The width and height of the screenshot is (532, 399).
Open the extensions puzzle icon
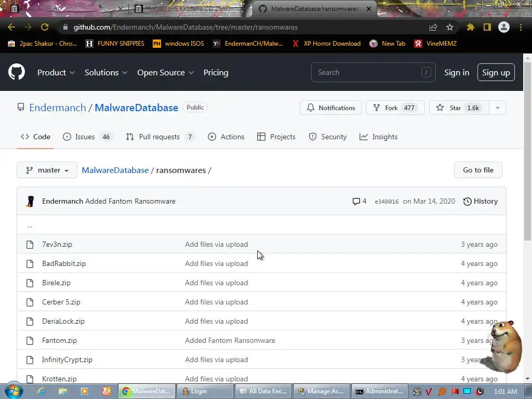pyautogui.click(x=471, y=27)
